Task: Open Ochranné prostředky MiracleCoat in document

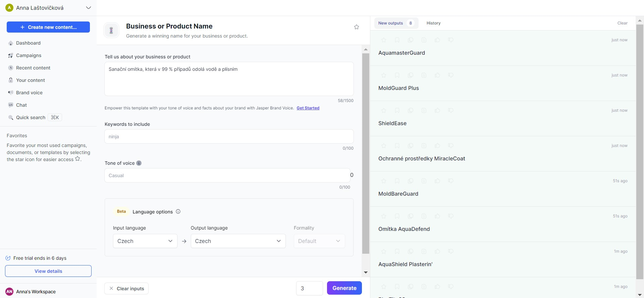Action: [424, 146]
